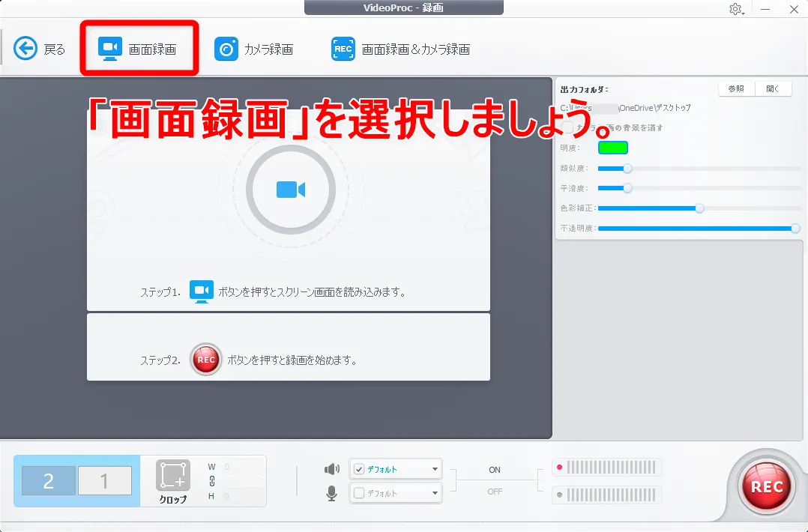808x532 pixels.
Task: Switch audio to ON
Action: coord(495,470)
